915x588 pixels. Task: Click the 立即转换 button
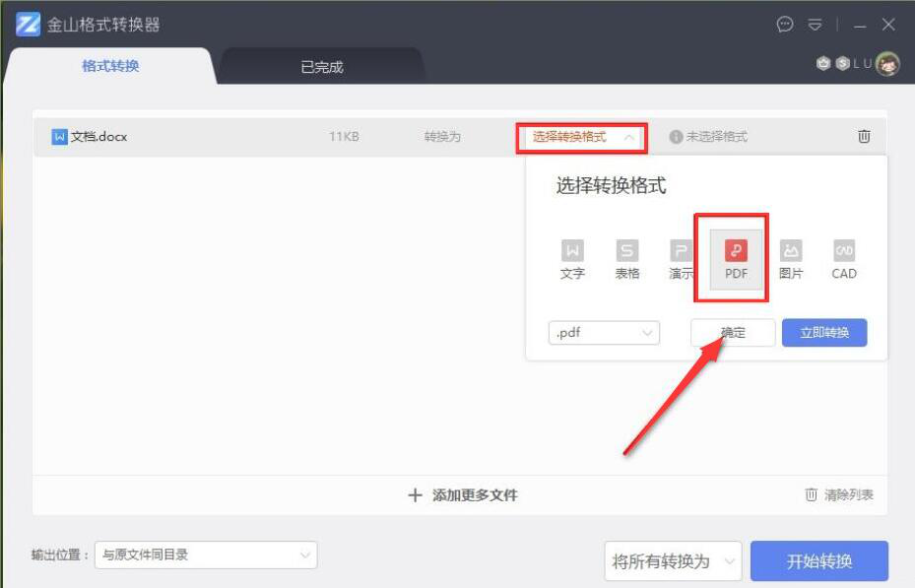tap(824, 333)
